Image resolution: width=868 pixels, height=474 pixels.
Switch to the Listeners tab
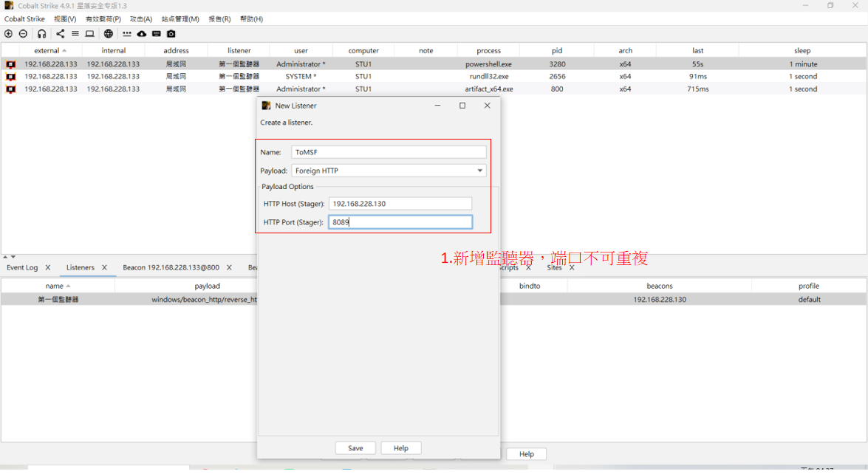[x=81, y=268]
